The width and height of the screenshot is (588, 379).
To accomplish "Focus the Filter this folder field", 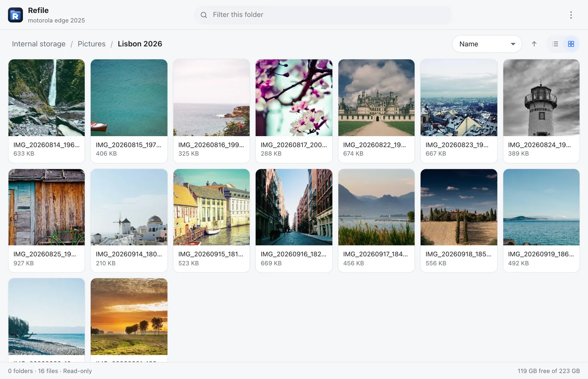I will (323, 15).
